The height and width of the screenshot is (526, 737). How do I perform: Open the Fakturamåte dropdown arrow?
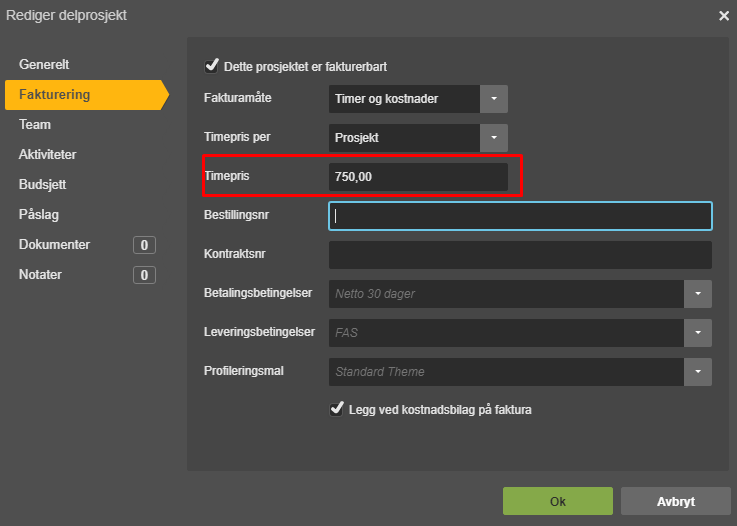pos(494,99)
